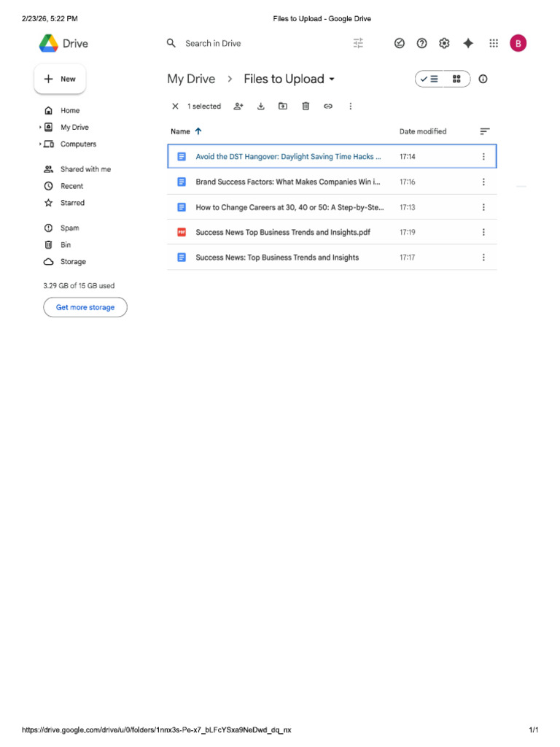Select Brand Success Factors document
560x747 pixels.
332,182
